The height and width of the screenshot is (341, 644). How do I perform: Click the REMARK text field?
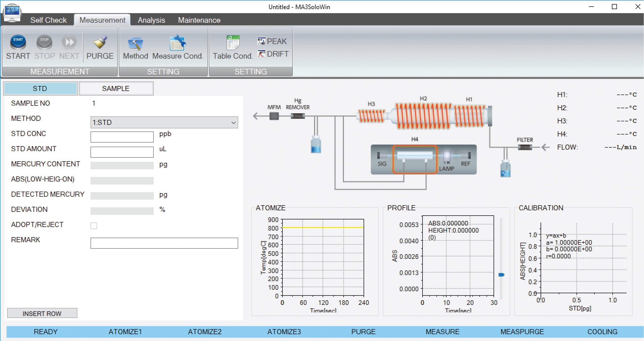[164, 243]
